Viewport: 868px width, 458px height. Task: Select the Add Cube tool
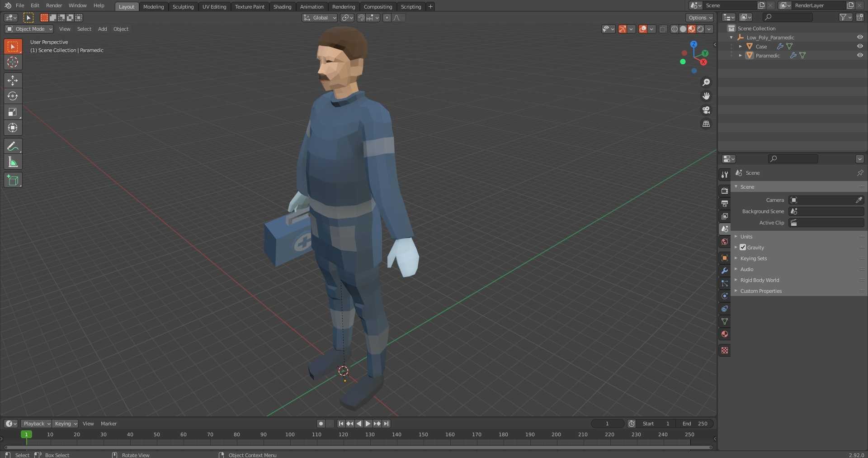point(13,180)
